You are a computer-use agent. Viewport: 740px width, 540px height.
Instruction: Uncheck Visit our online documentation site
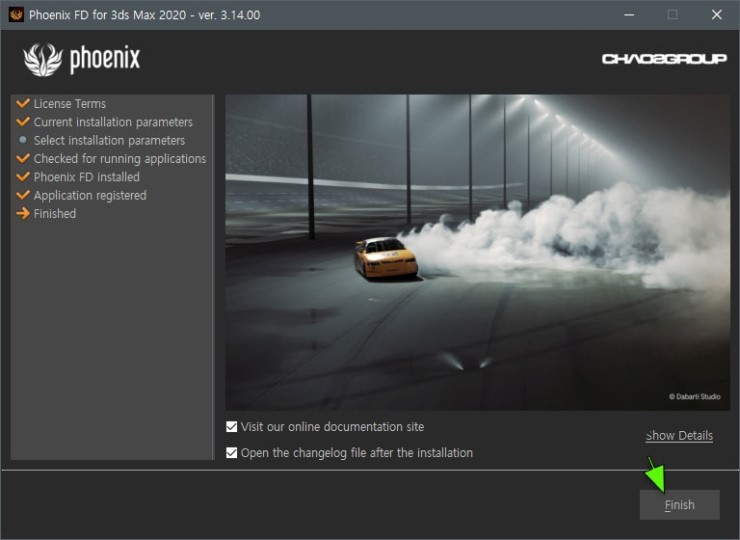coord(231,427)
